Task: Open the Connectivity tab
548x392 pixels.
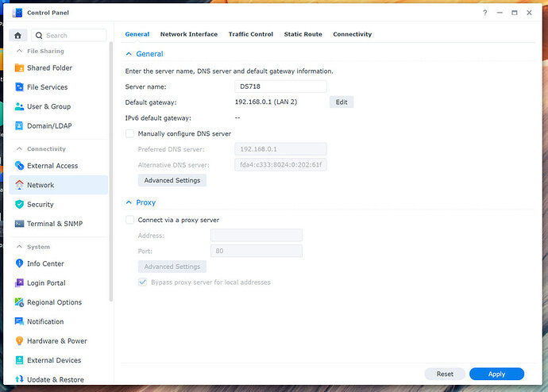Action: 353,34
